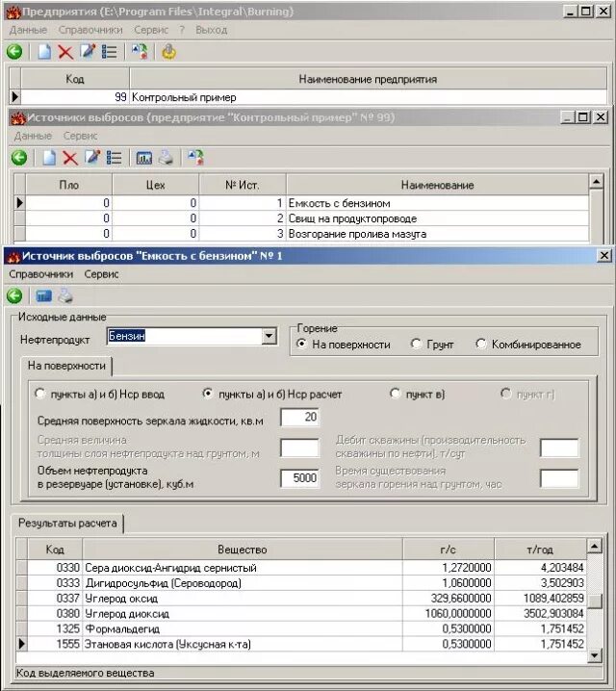616x691 pixels.
Task: Click green back arrow in Источник выбросов №1
Action: point(14,295)
